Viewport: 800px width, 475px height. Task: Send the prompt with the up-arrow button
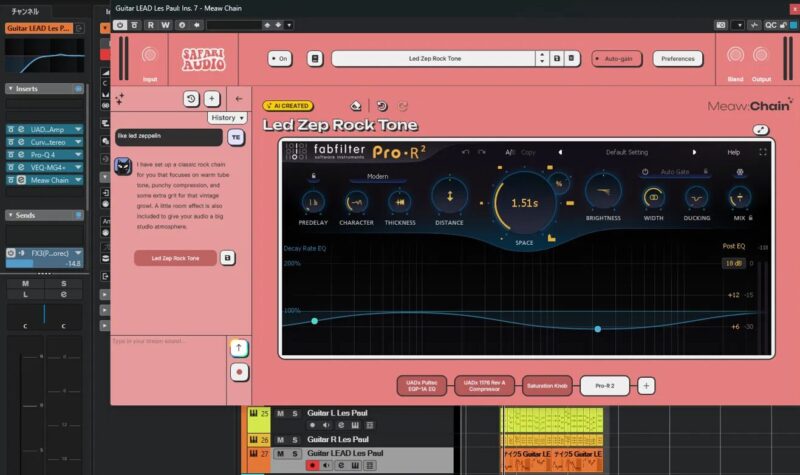(239, 348)
